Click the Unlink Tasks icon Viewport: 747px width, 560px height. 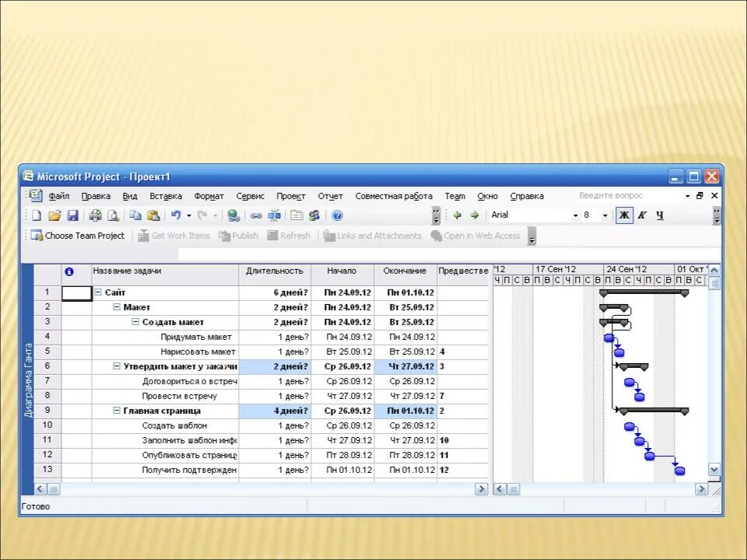click(274, 215)
